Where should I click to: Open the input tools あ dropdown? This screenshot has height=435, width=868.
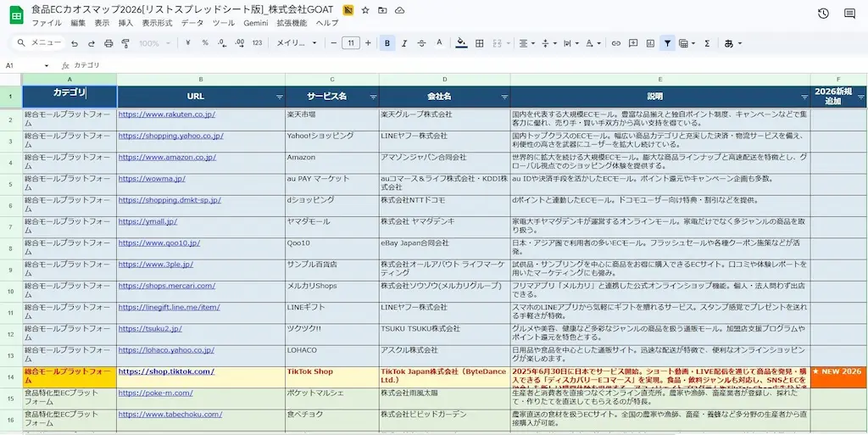coord(733,43)
